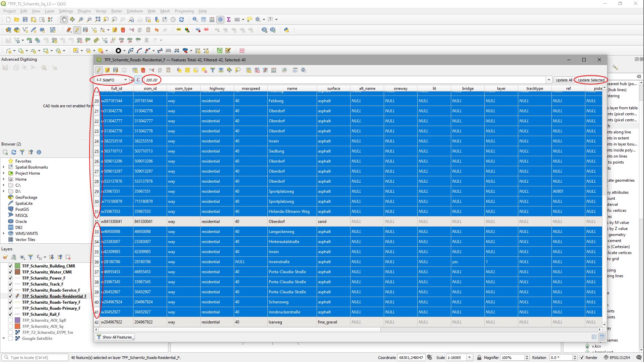
Task: Open Show All Features filter dropdown
Action: (115, 337)
